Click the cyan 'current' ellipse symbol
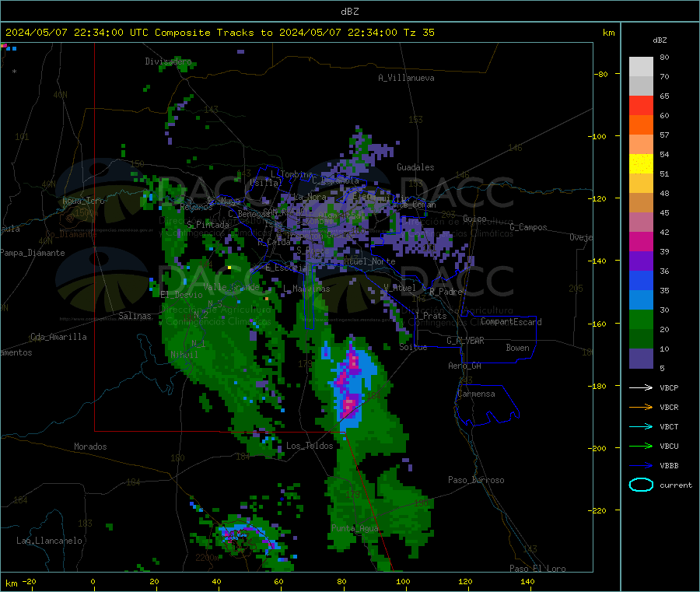 [641, 485]
